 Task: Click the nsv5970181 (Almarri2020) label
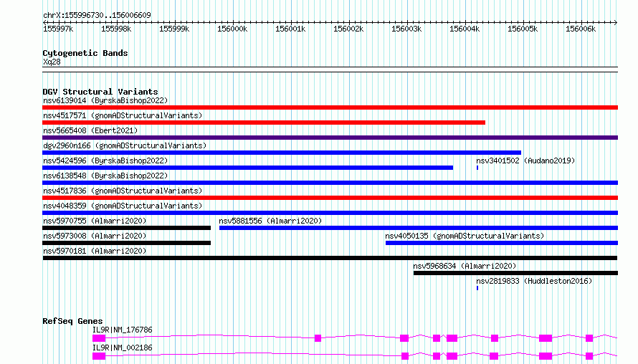click(95, 251)
